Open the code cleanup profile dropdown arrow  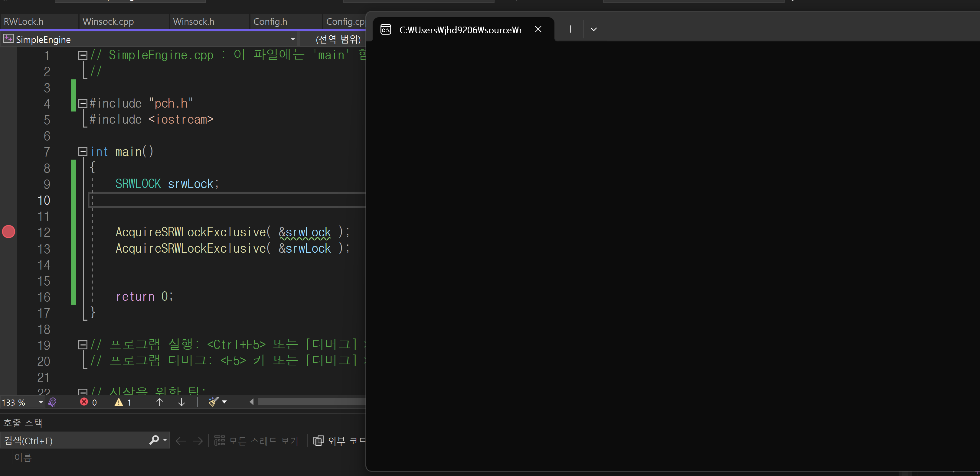(224, 402)
